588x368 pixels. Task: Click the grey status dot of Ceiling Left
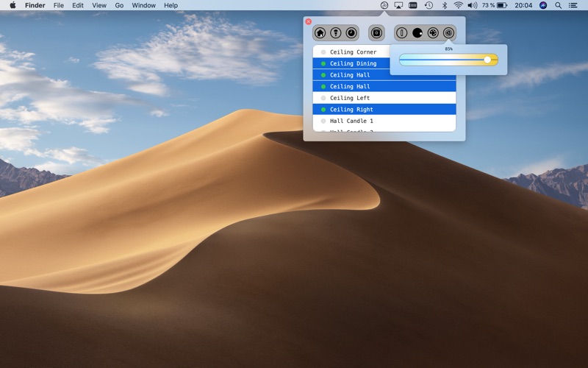point(323,98)
